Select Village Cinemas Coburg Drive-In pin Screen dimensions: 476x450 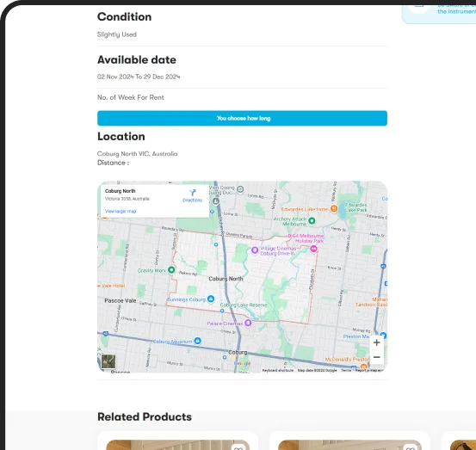pyautogui.click(x=255, y=250)
